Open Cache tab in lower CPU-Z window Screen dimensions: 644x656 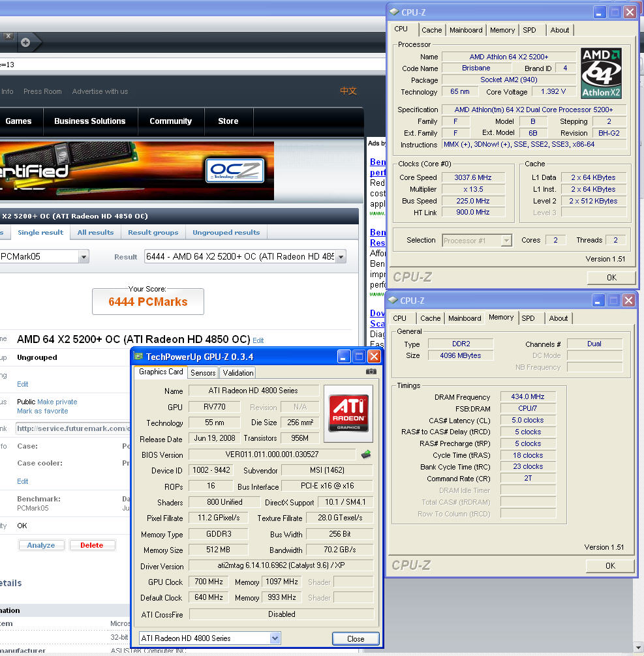[431, 318]
